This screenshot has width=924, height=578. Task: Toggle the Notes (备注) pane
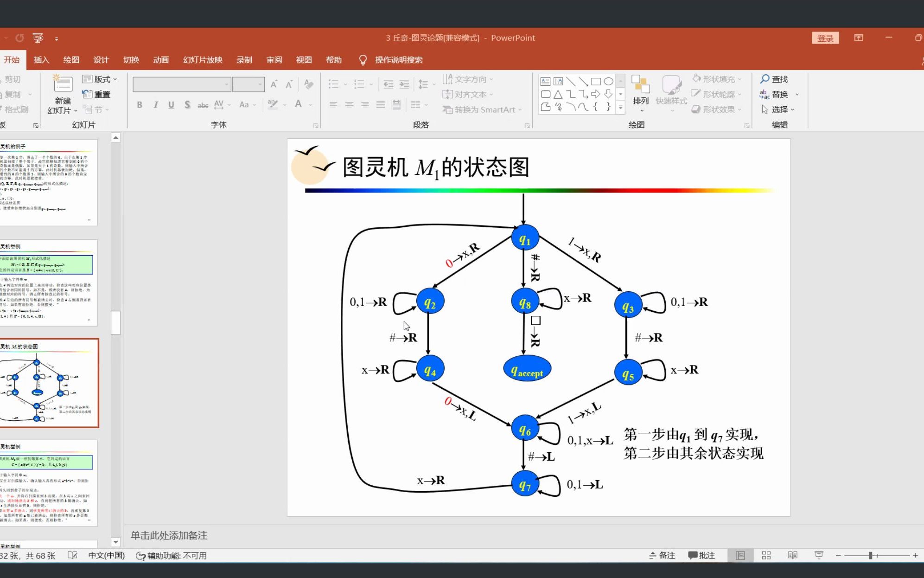(662, 555)
